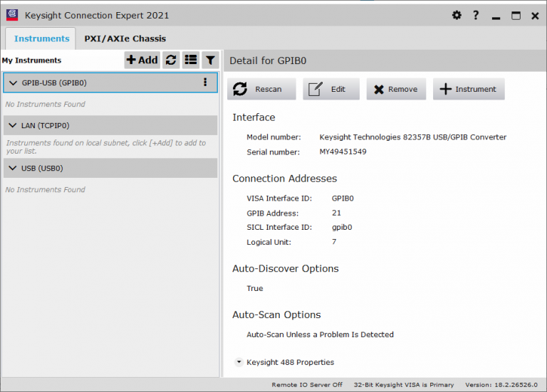The width and height of the screenshot is (547, 392).
Task: Click the Keysight app logo in title bar
Action: (x=12, y=15)
